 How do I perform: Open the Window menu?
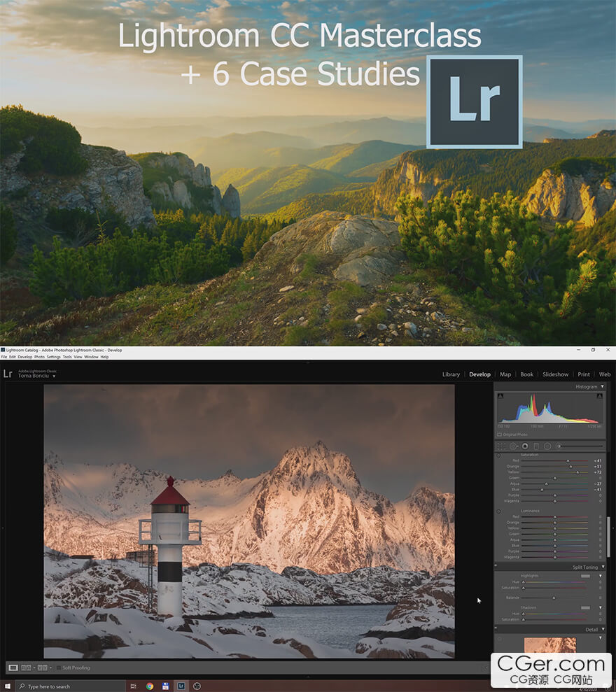tap(91, 357)
